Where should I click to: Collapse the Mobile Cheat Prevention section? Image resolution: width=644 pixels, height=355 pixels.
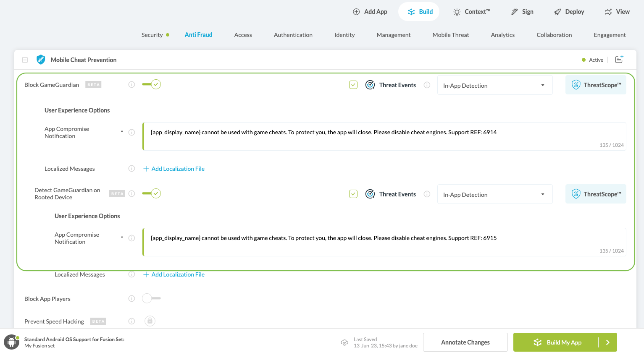(x=25, y=60)
